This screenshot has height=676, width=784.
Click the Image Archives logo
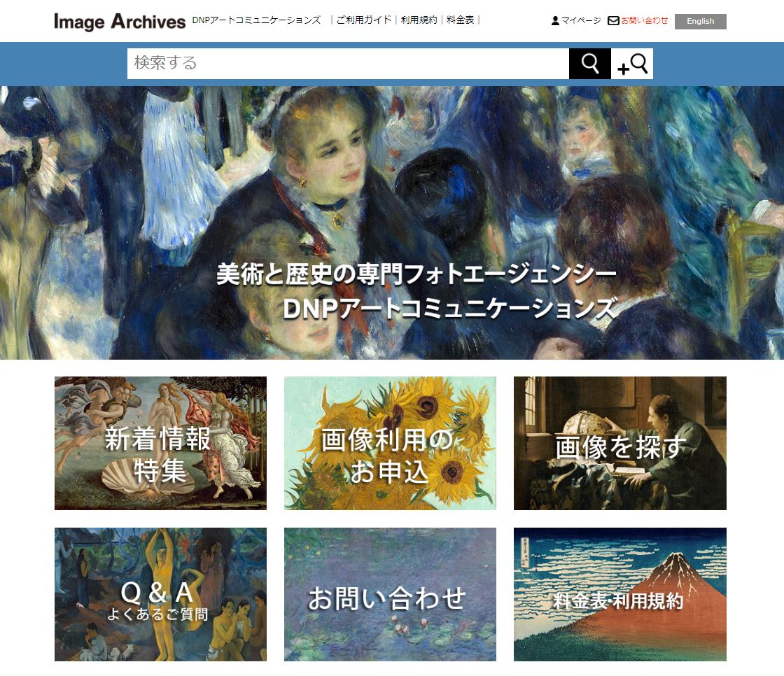[120, 22]
